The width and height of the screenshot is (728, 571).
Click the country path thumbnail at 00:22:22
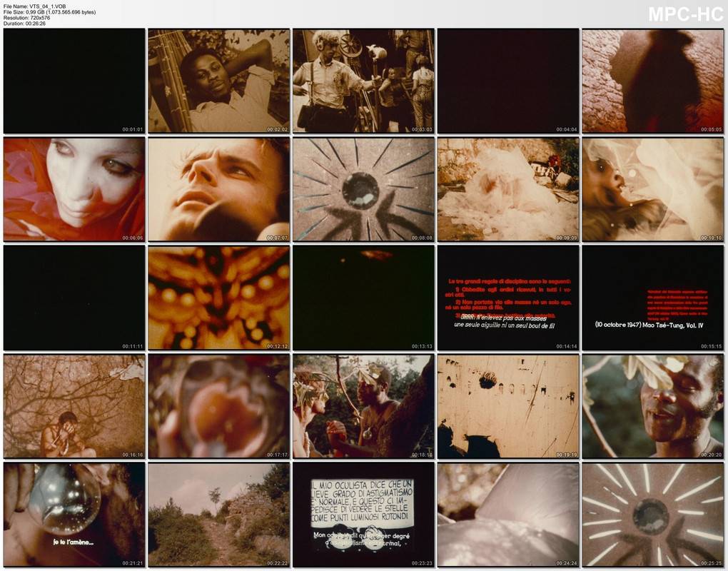tap(218, 515)
